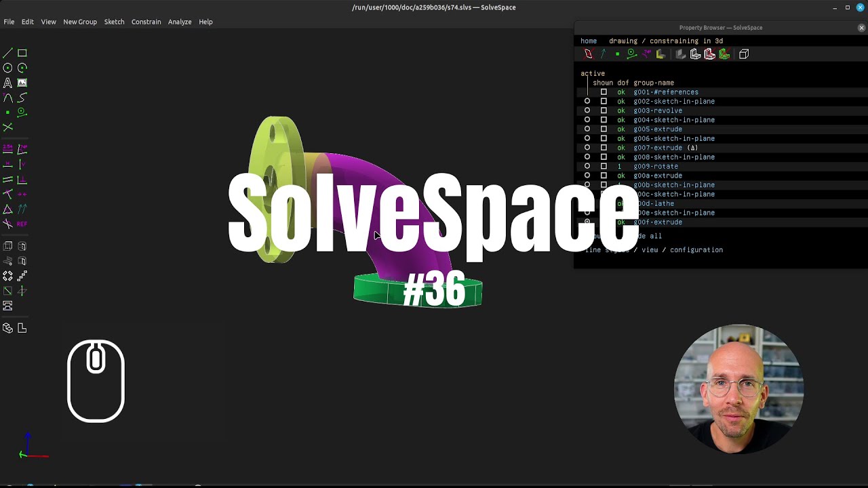This screenshot has width=868, height=488.
Task: Activate group g007-extrude radio
Action: 587,148
